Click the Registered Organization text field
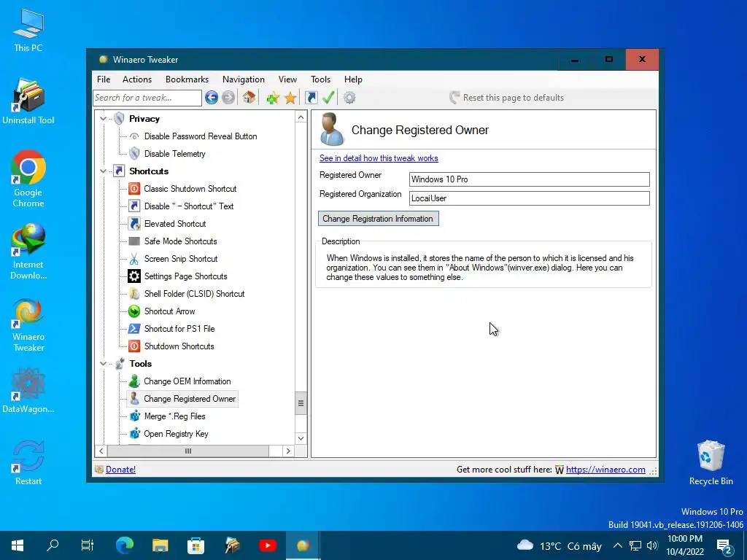The height and width of the screenshot is (560, 747). (530, 198)
